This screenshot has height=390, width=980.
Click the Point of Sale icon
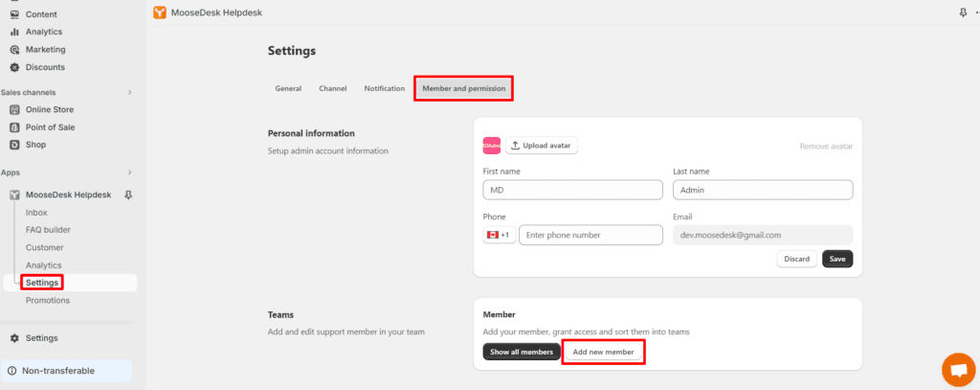(14, 127)
